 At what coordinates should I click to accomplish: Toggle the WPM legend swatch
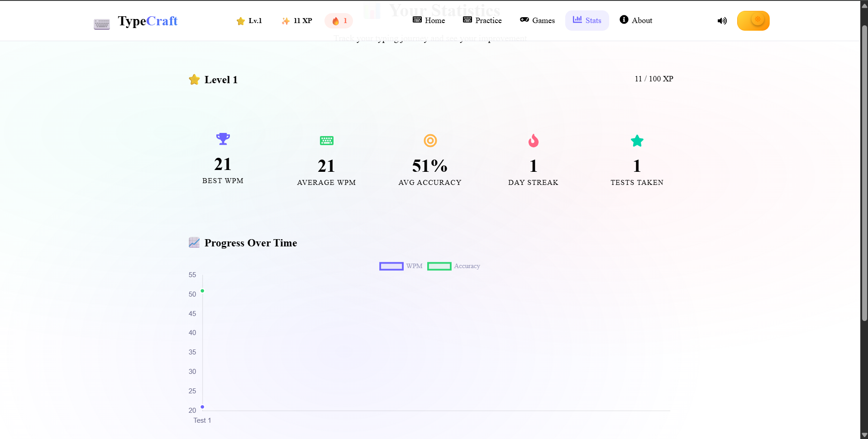pyautogui.click(x=391, y=266)
